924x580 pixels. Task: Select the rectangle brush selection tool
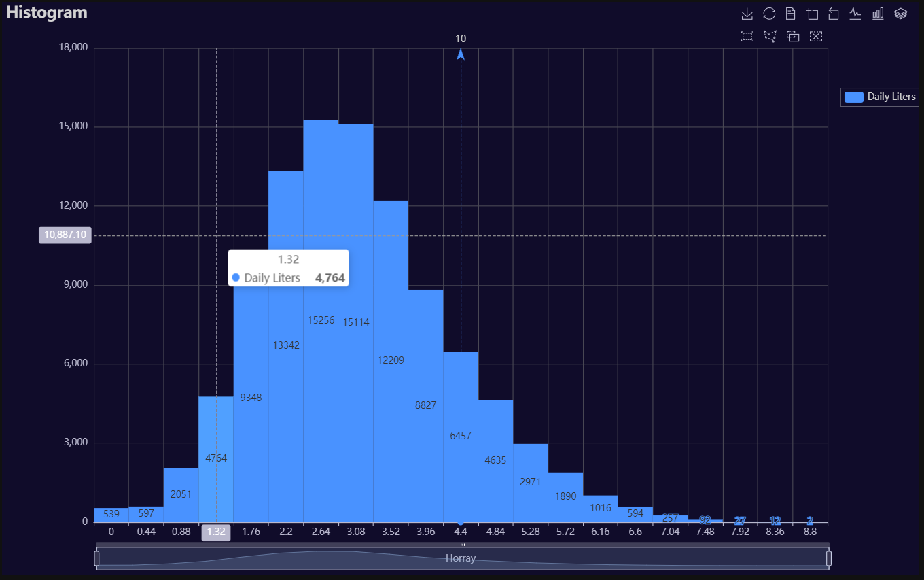[x=747, y=36]
